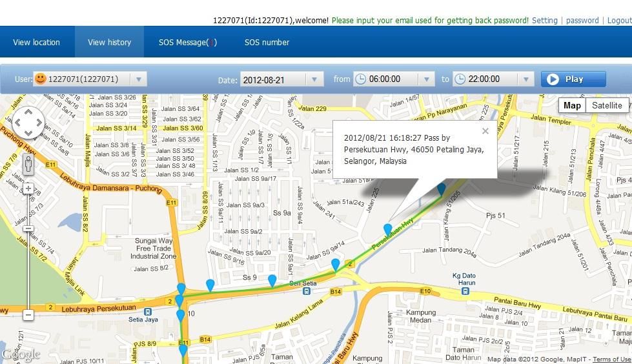Open the View location tab
The image size is (632, 364).
pos(36,43)
